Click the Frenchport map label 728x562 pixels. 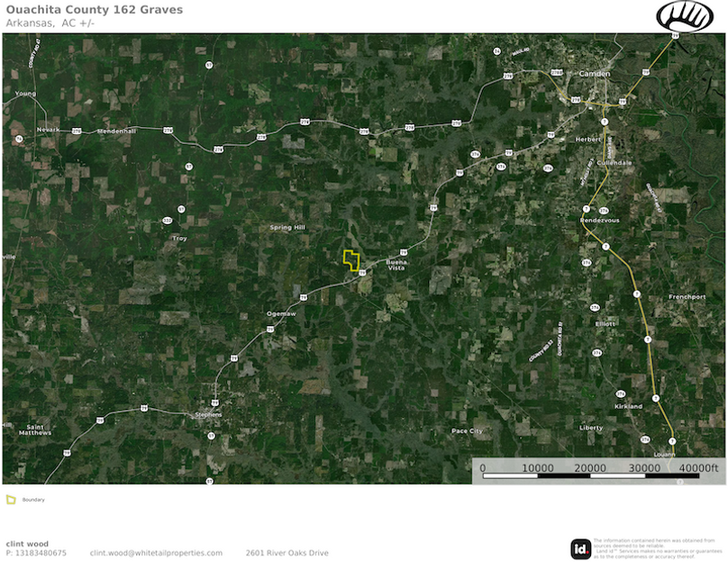point(687,296)
